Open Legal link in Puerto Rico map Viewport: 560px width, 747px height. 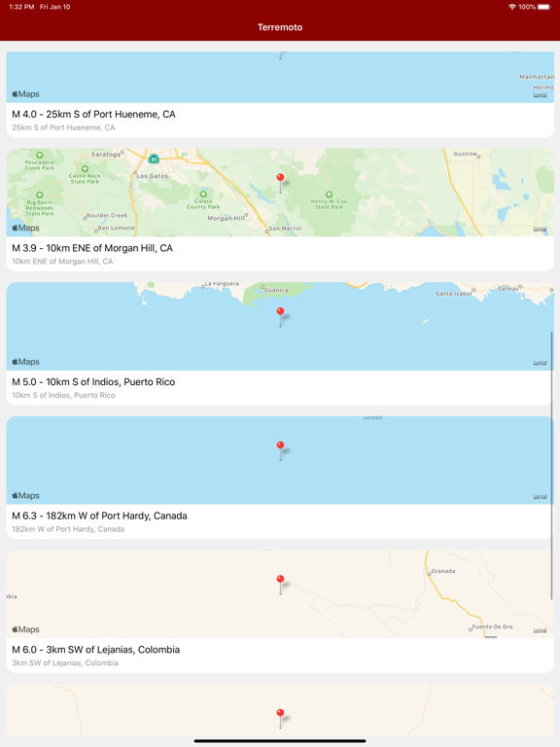(540, 363)
